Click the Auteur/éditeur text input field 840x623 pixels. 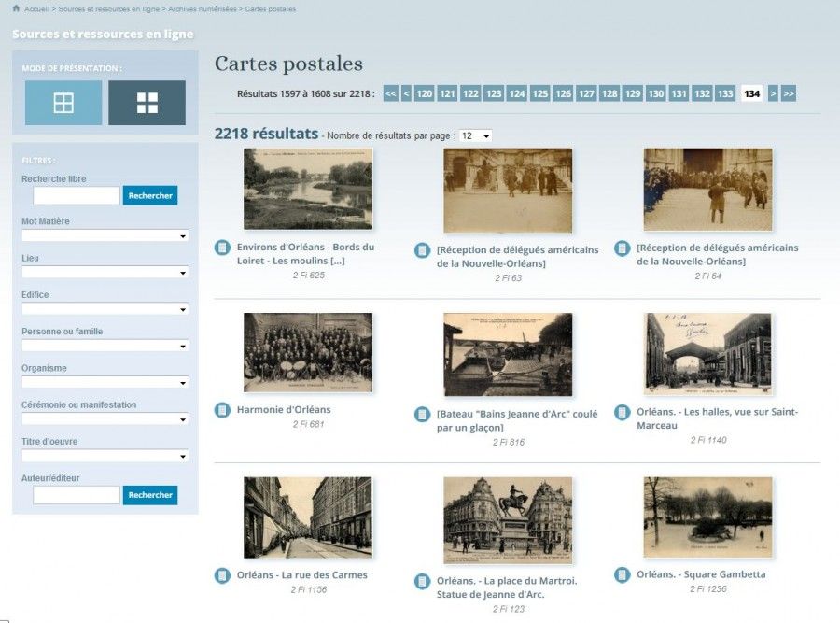coord(76,495)
